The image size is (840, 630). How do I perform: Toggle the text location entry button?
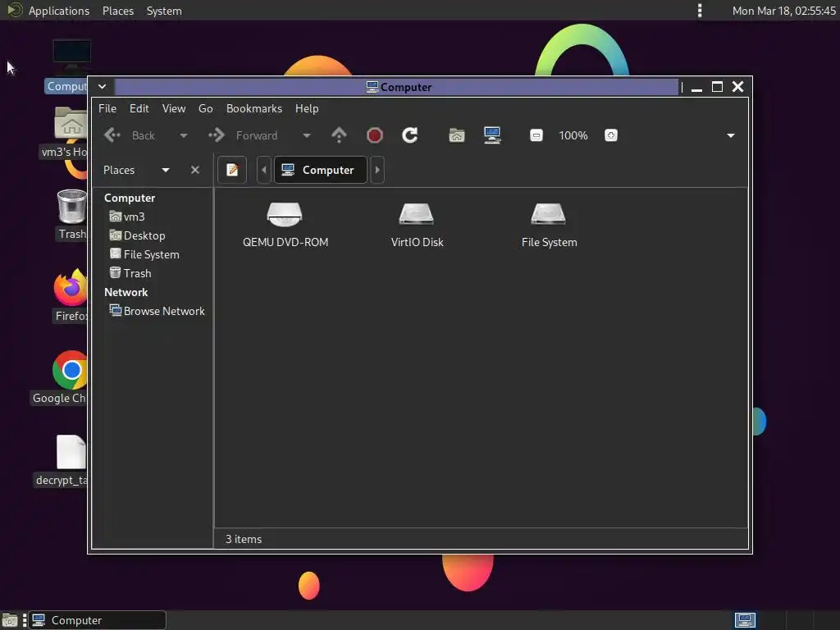(x=232, y=170)
